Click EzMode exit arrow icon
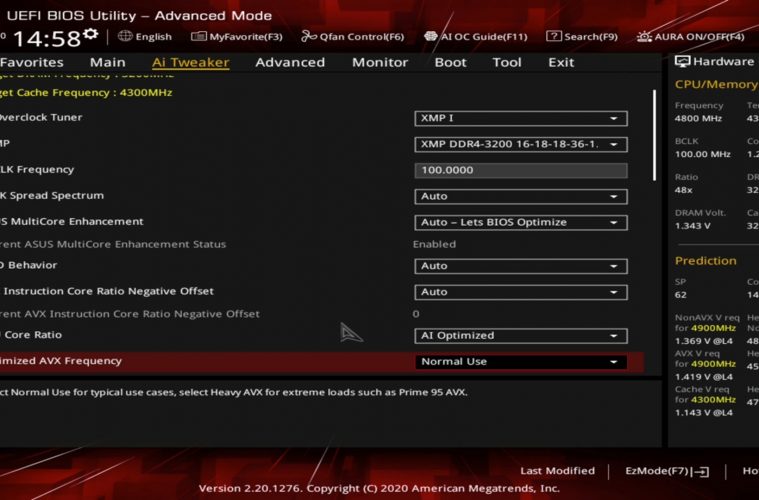The height and width of the screenshot is (500, 759). [x=700, y=471]
